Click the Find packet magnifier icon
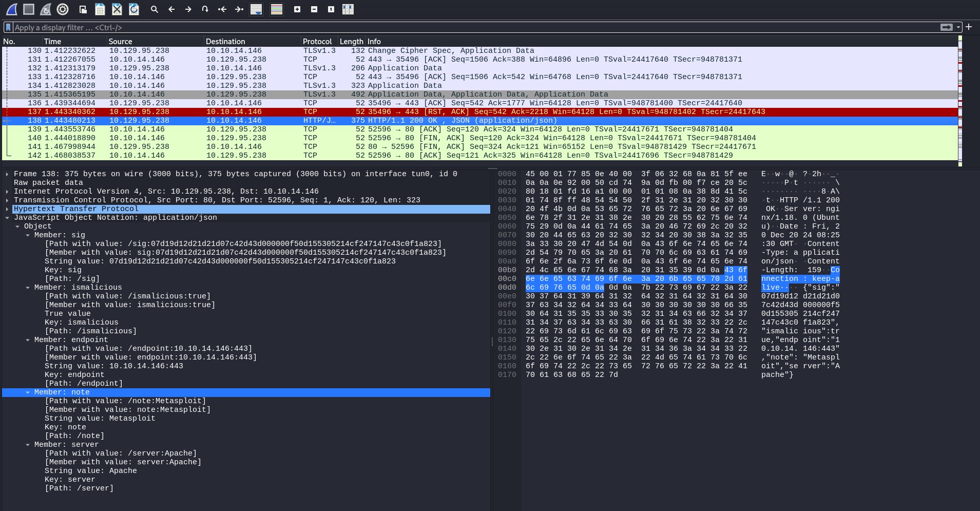The width and height of the screenshot is (980, 511). tap(154, 9)
